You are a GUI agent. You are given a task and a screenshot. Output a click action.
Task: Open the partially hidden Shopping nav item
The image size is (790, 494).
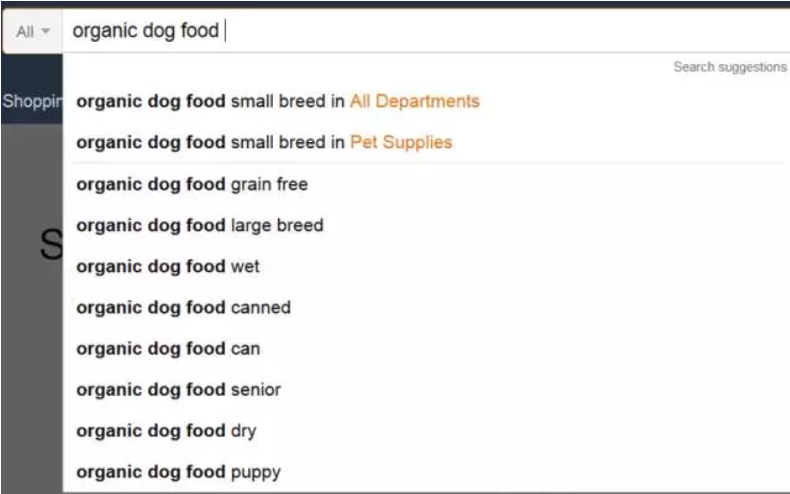[30, 101]
